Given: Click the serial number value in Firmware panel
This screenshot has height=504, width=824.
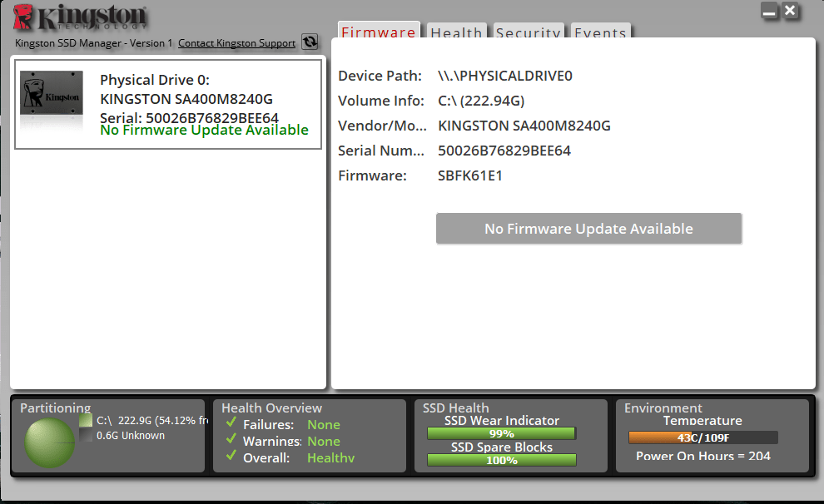Looking at the screenshot, I should (504, 151).
